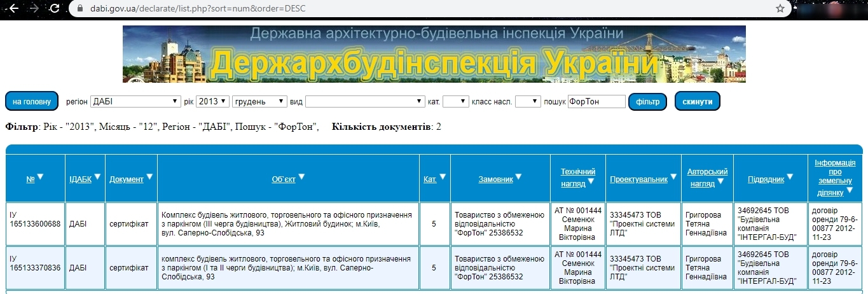Open the рік dropdown showing 2013
868x294 pixels.
212,101
